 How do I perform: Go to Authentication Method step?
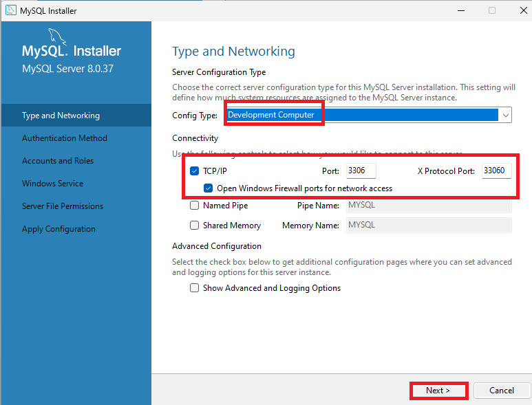(65, 138)
